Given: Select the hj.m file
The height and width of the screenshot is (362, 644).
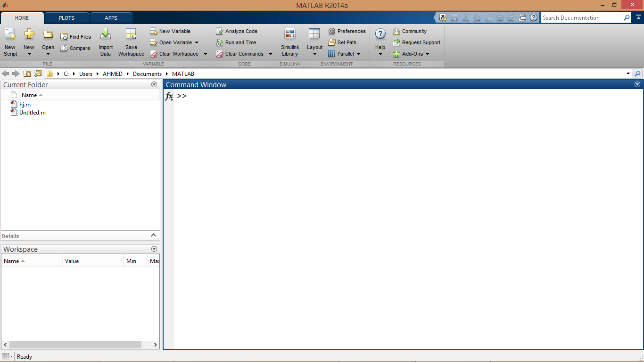Looking at the screenshot, I should [25, 105].
